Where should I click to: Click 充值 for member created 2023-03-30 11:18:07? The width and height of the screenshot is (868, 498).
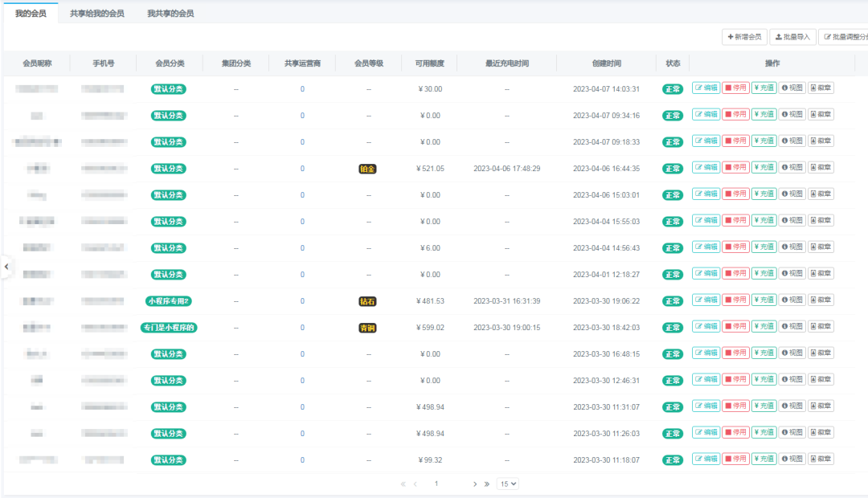(x=764, y=459)
